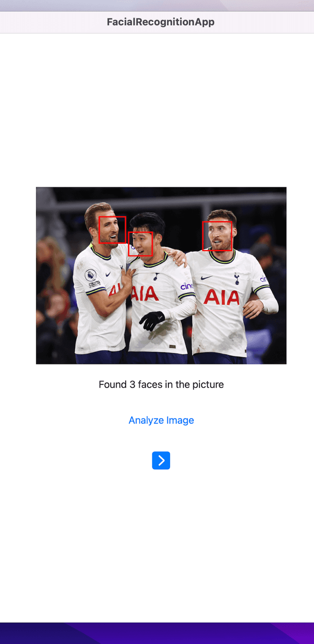
Task: Click the club crest on middle player's shirt
Action: pyautogui.click(x=156, y=276)
